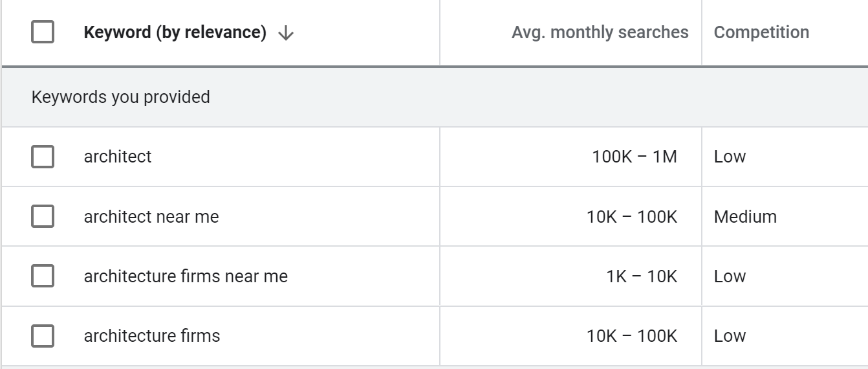Click the 'architect near me' keyword

coord(151,216)
